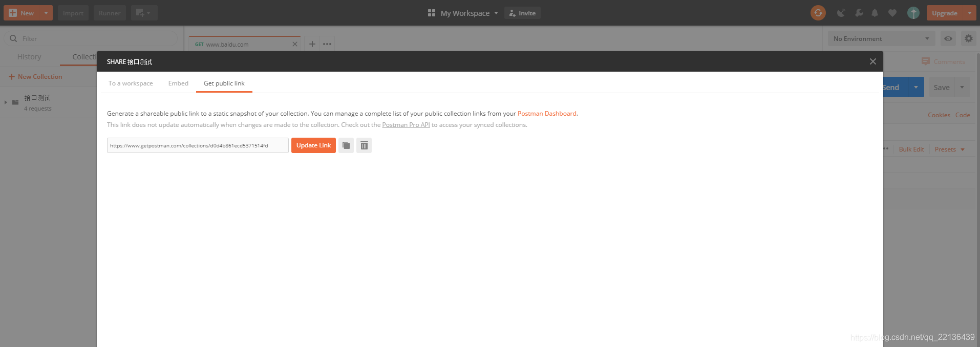Open the tab options ellipsis menu
Viewport: 980px width, 347px height.
pyautogui.click(x=327, y=44)
